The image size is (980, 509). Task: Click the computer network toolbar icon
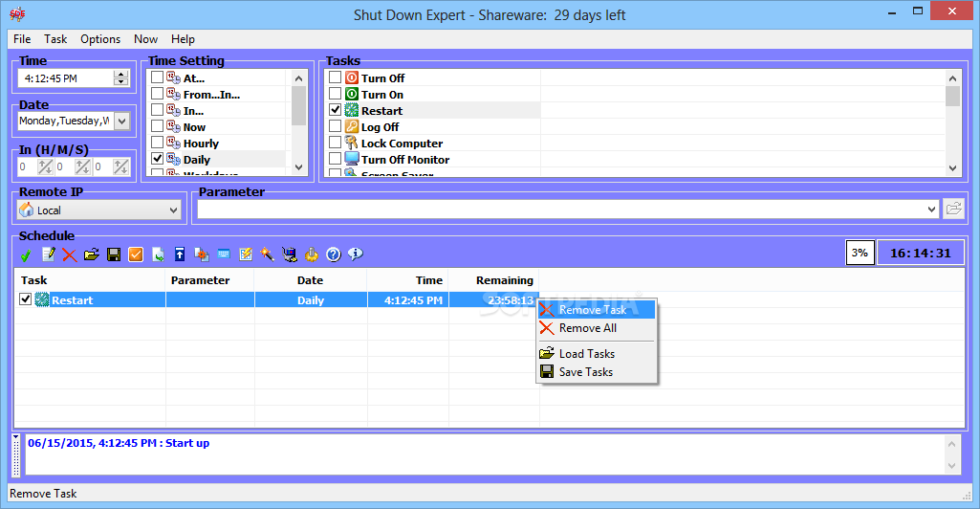tap(290, 254)
